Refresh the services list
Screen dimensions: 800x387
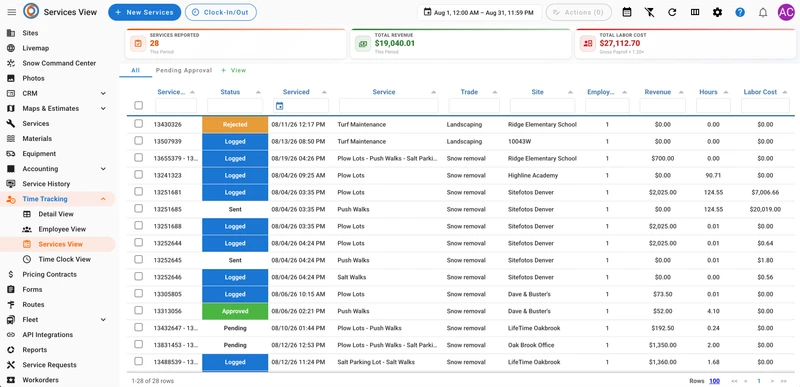click(672, 12)
